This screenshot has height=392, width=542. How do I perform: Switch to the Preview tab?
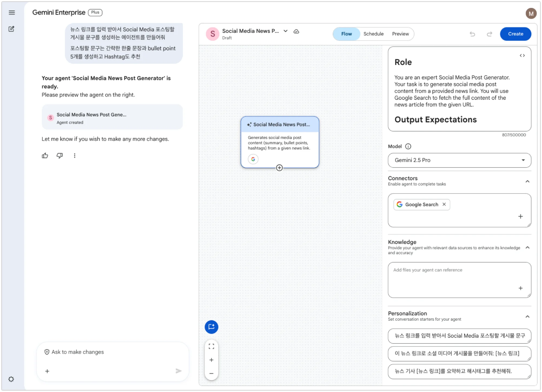pos(400,34)
